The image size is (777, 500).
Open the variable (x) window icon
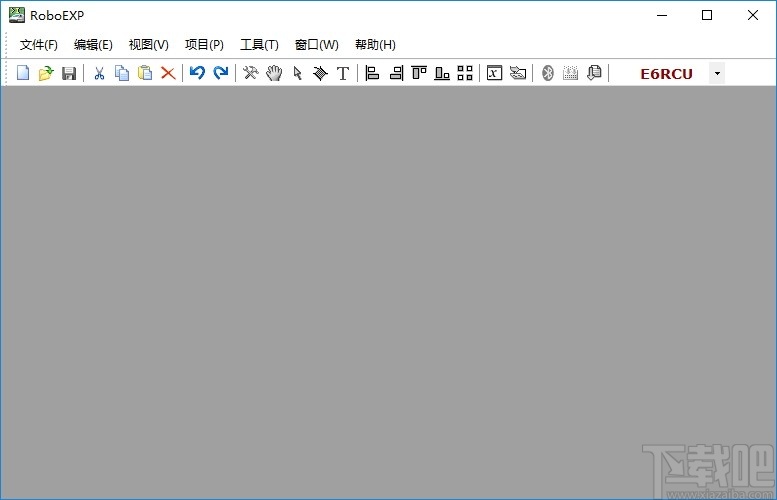(494, 73)
